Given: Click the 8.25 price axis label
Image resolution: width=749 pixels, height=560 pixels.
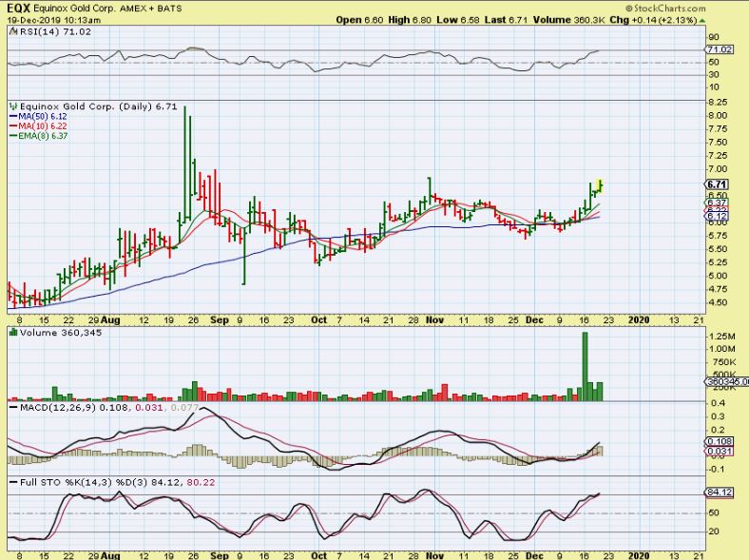Looking at the screenshot, I should [x=718, y=103].
